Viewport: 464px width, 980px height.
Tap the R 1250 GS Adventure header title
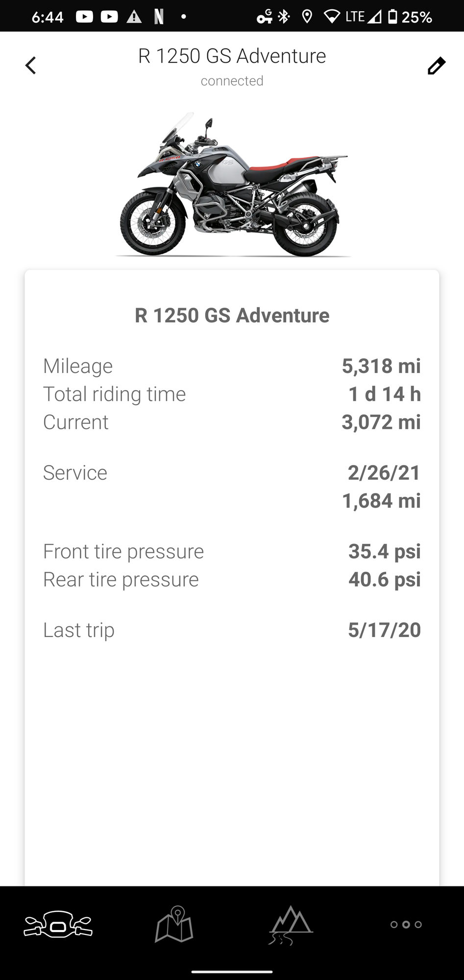232,56
